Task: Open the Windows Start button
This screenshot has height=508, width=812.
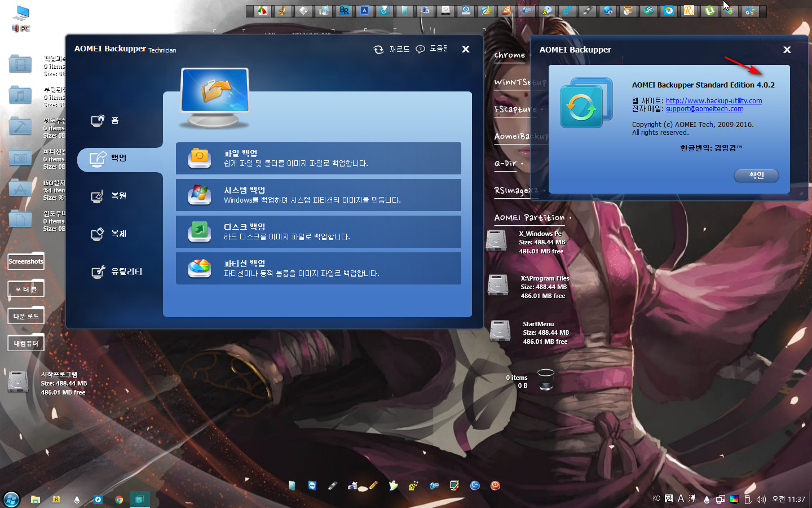Action: pyautogui.click(x=11, y=499)
